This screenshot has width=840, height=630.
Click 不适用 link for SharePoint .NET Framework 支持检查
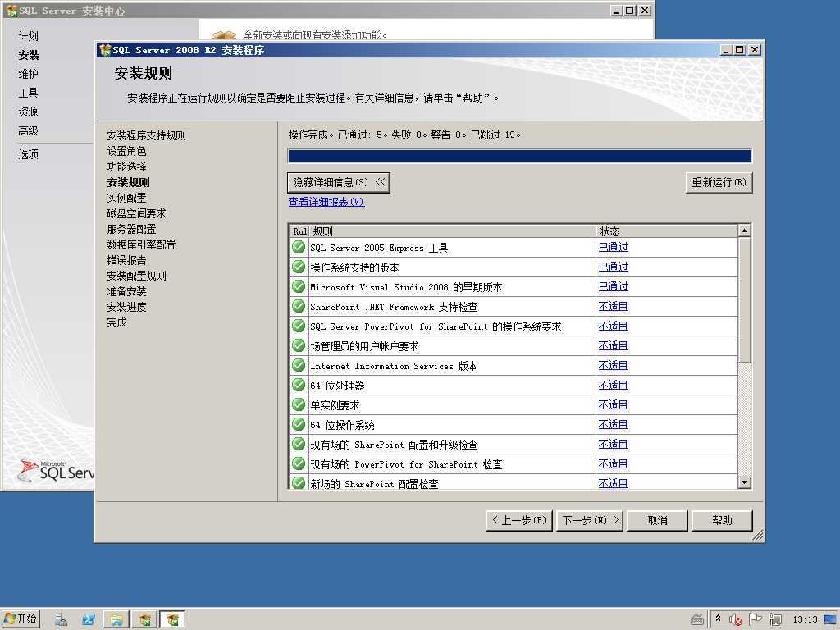coord(613,307)
